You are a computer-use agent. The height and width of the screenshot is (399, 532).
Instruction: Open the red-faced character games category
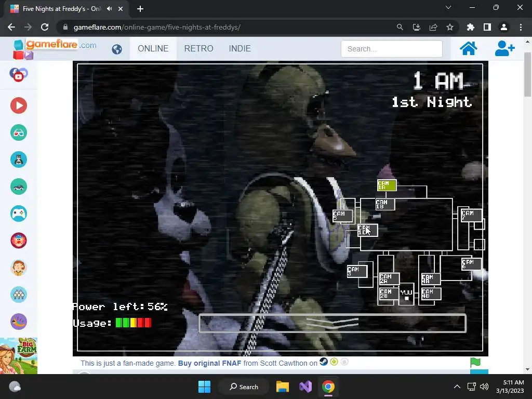click(19, 241)
